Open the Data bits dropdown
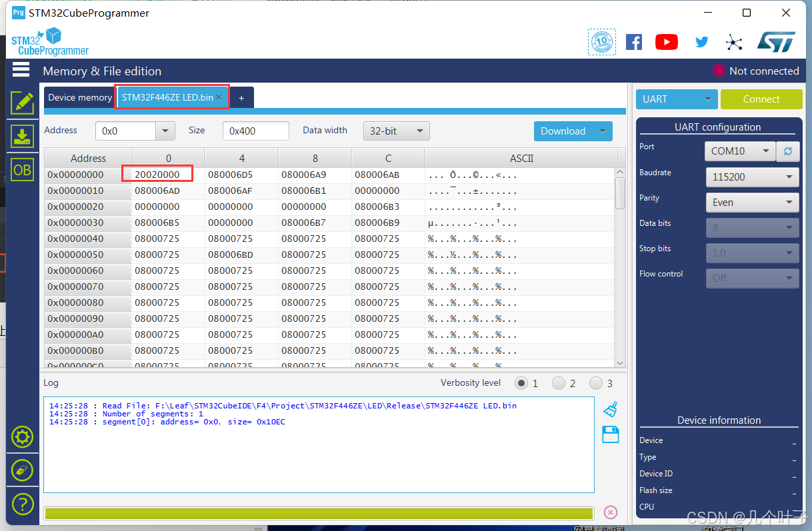 [751, 228]
